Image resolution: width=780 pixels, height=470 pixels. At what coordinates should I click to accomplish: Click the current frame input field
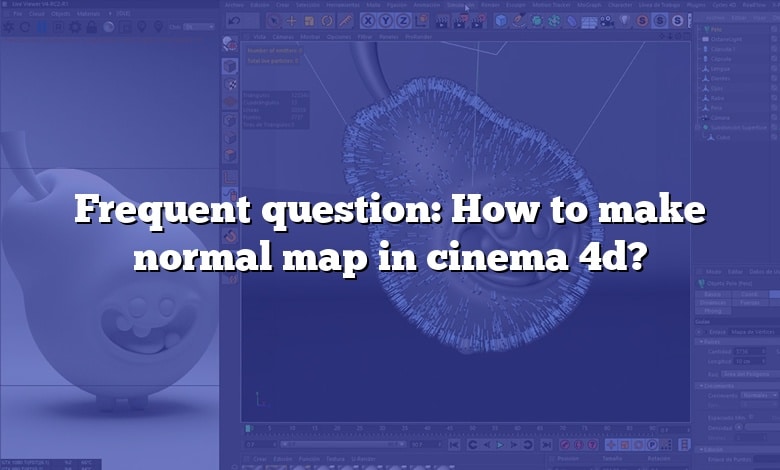point(260,444)
